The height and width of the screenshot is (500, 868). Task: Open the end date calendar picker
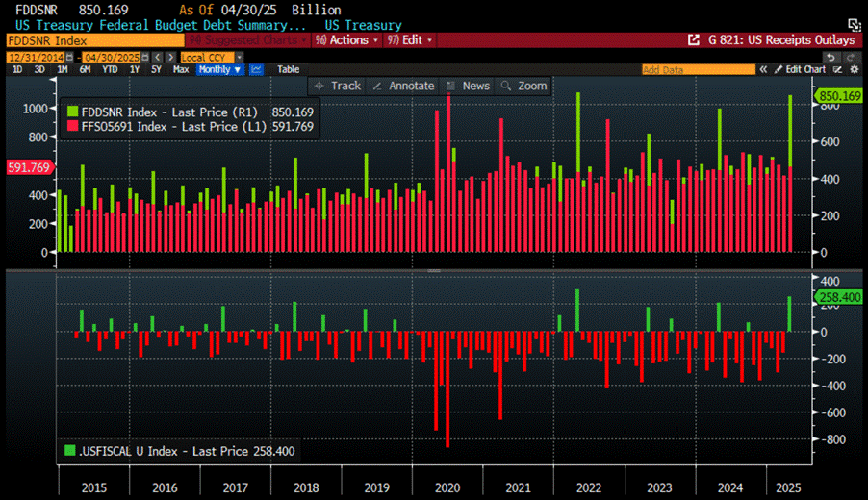click(145, 58)
